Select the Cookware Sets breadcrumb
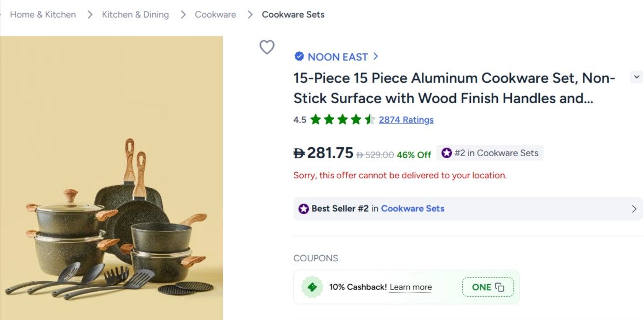Viewport: 644px width, 320px height. (x=293, y=15)
